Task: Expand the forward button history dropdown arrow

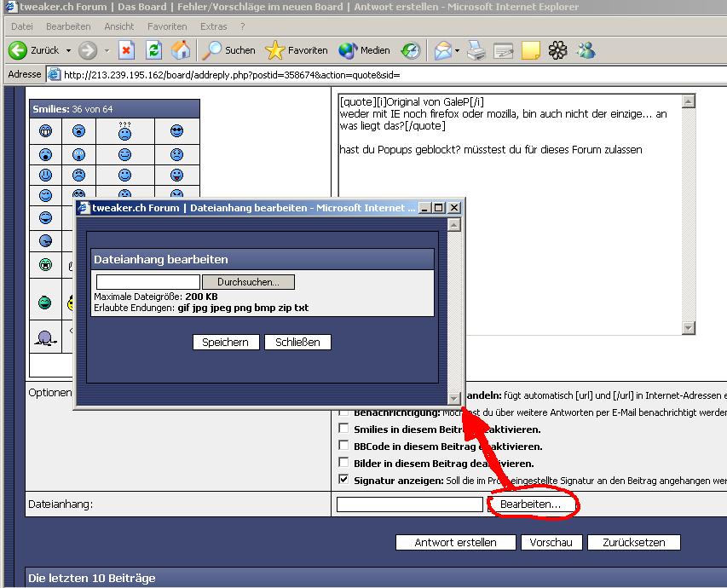Action: pos(105,50)
